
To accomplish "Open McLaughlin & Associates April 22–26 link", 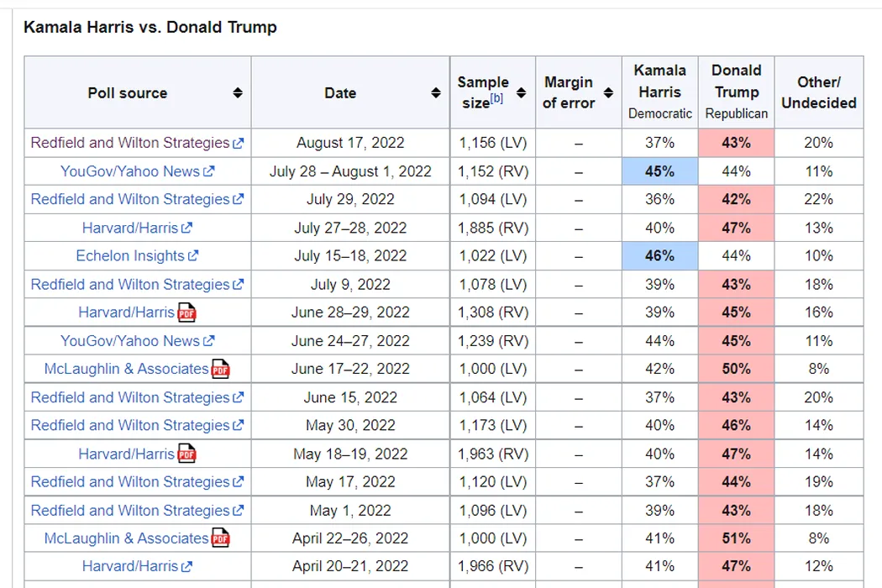I will click(127, 538).
